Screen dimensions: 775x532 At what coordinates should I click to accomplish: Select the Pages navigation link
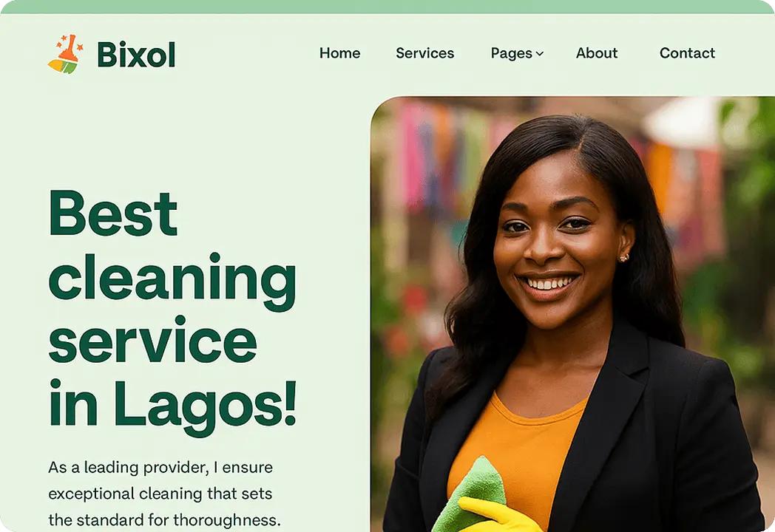[x=512, y=53]
